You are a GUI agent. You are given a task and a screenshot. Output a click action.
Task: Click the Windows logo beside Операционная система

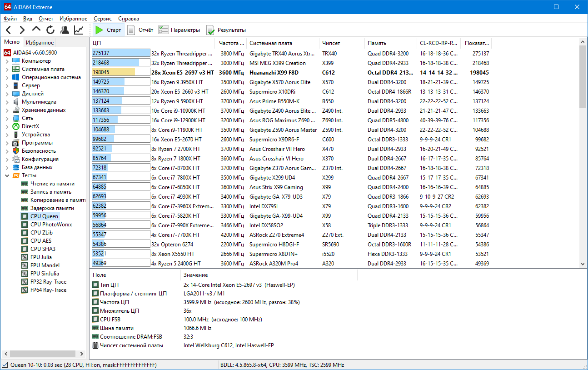coord(16,77)
